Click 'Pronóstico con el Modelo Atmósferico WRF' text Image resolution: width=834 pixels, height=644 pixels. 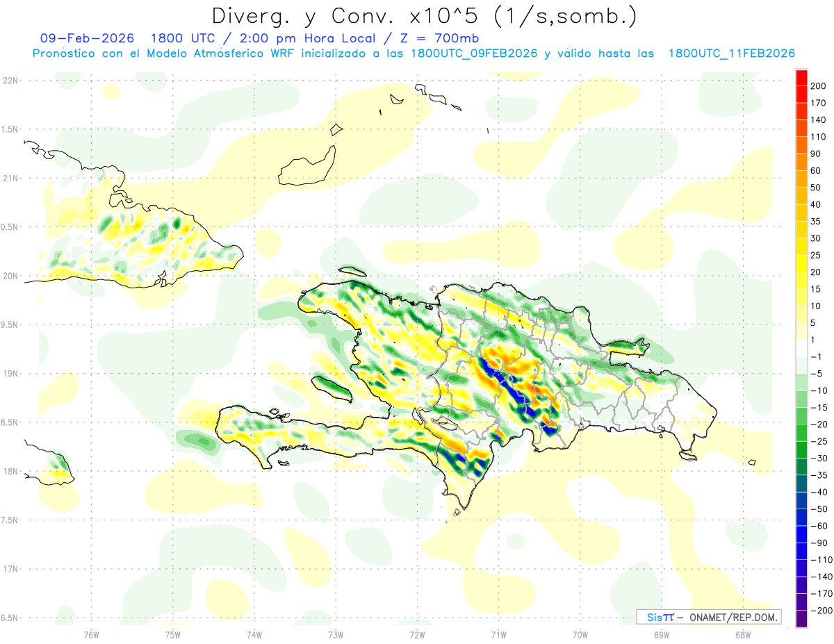163,53
